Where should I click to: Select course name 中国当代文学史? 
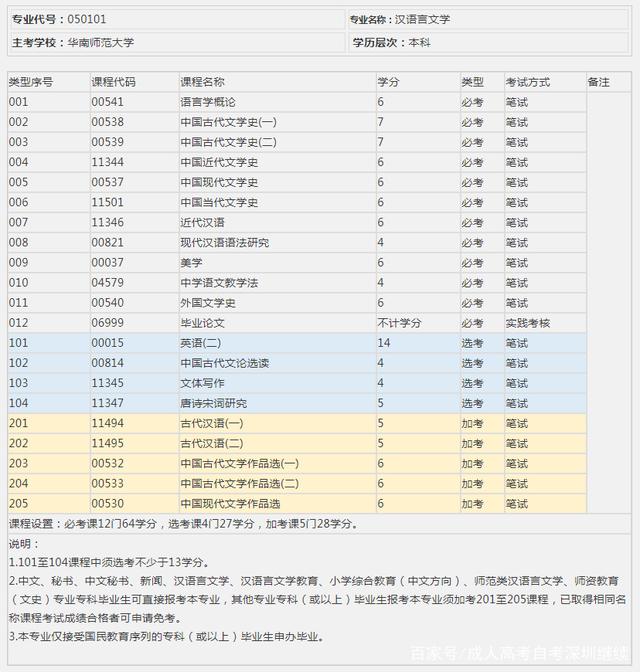click(219, 202)
